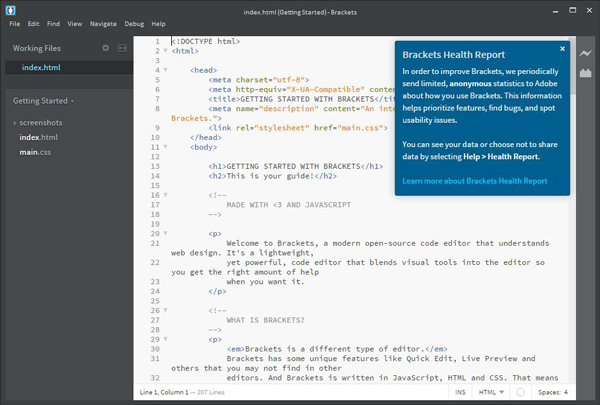Close the Brackets window
Image resolution: width=600 pixels, height=405 pixels.
589,10
